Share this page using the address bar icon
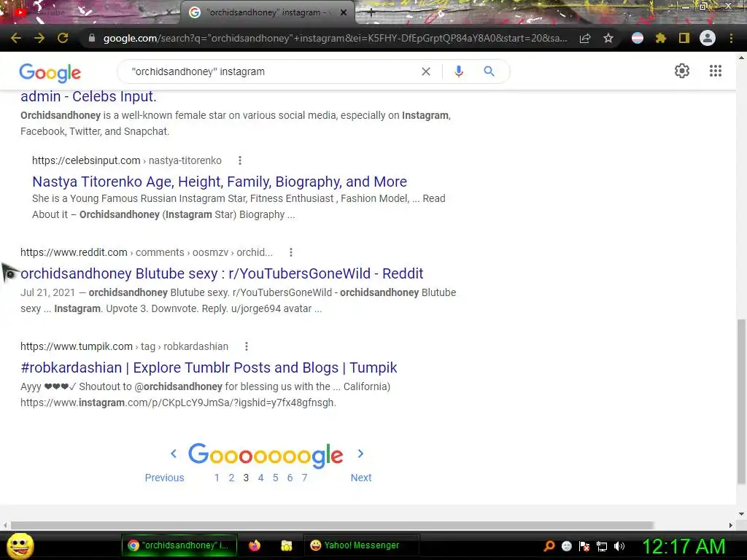The height and width of the screenshot is (560, 747). [585, 38]
